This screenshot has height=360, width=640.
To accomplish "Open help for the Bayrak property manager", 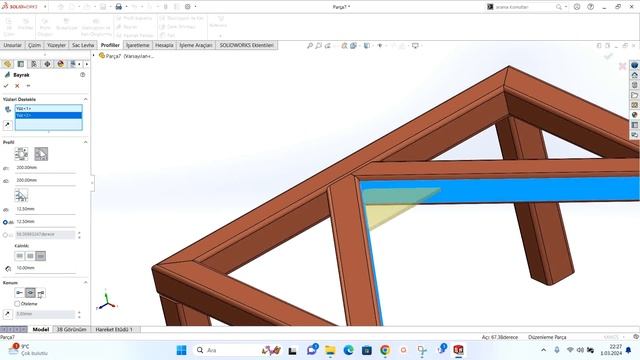I will click(82, 75).
